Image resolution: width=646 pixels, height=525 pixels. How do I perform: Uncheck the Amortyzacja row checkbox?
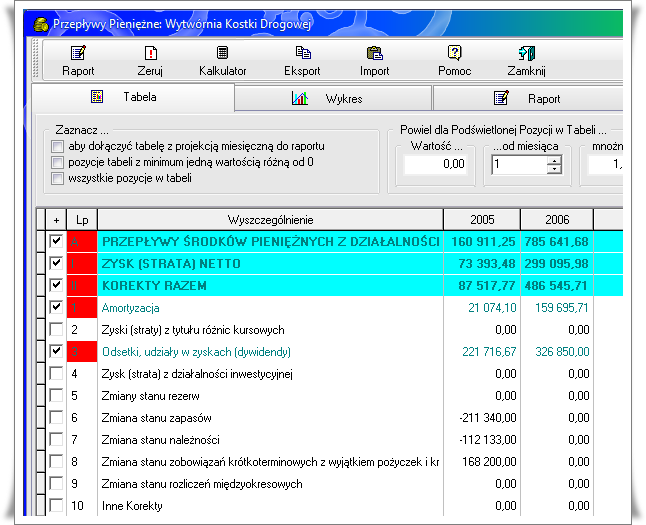pyautogui.click(x=55, y=307)
